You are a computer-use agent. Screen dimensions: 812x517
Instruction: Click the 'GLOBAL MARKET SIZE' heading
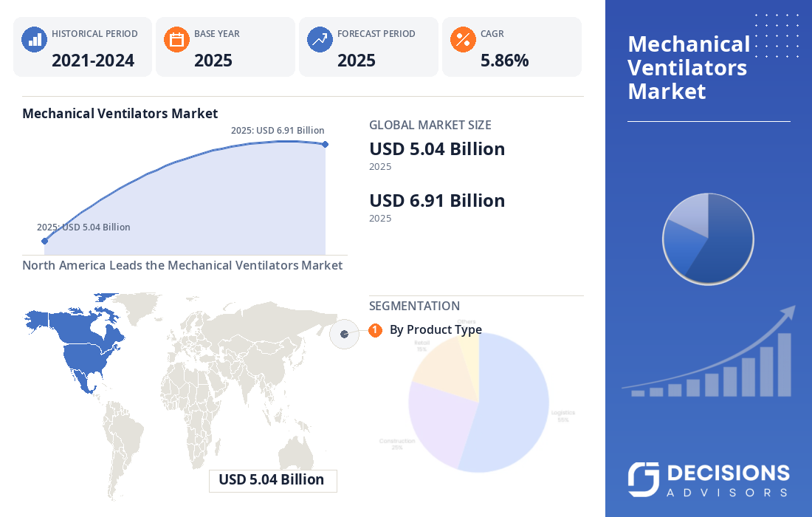430,125
